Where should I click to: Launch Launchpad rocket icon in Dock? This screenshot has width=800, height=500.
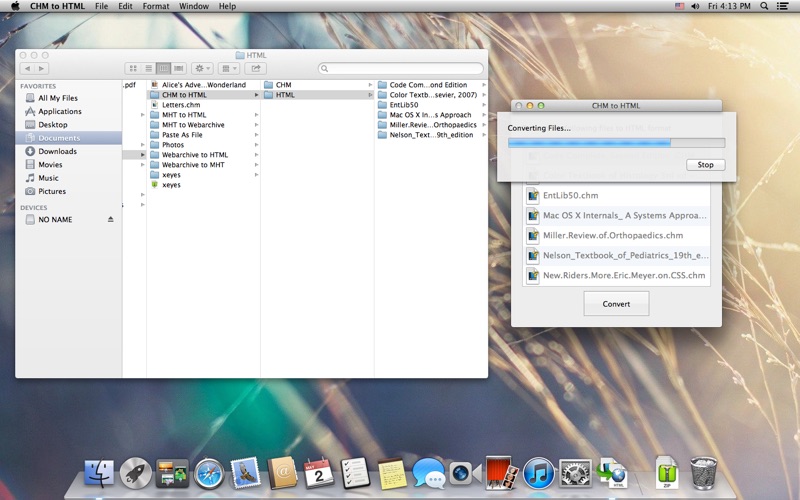(136, 473)
